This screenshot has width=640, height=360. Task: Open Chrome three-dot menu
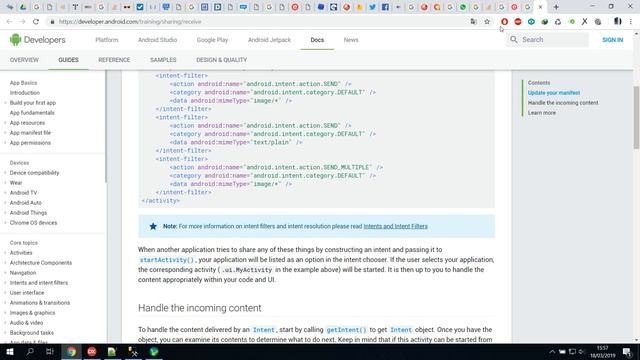(x=631, y=22)
